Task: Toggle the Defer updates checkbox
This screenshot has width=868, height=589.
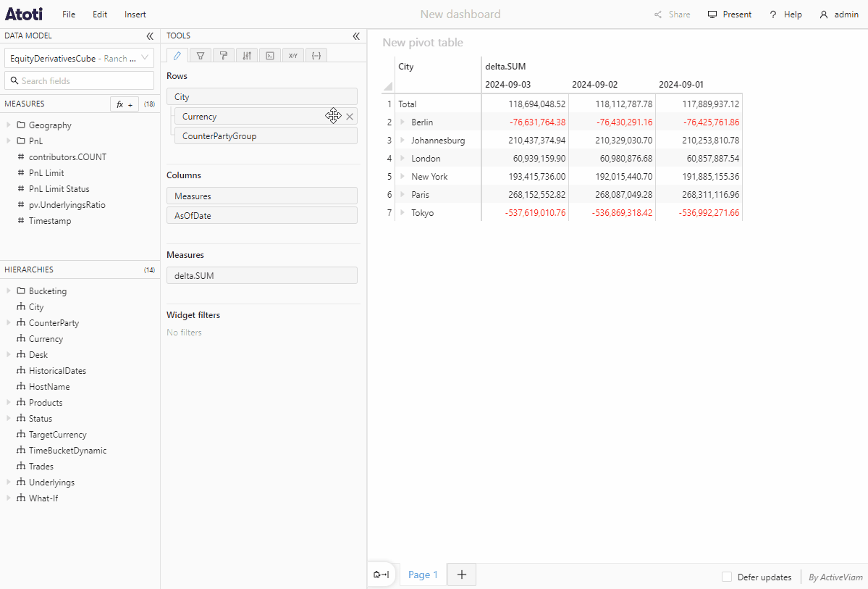Action: point(727,577)
